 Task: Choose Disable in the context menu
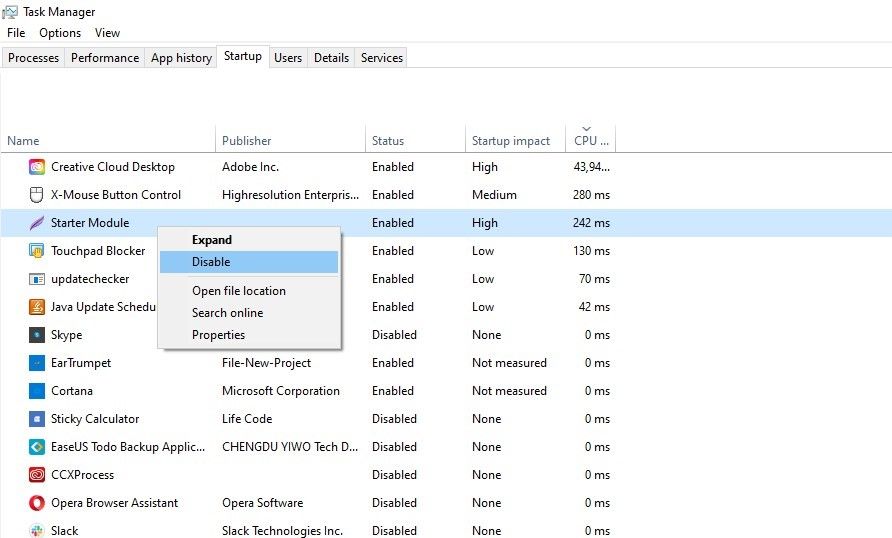[211, 262]
